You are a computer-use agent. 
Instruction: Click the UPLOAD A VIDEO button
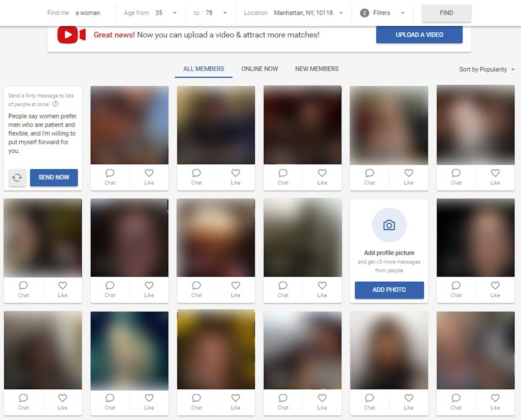tap(419, 35)
